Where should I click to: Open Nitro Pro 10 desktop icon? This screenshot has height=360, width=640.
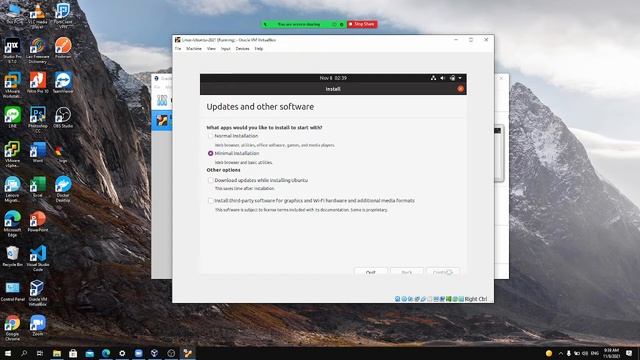click(38, 82)
